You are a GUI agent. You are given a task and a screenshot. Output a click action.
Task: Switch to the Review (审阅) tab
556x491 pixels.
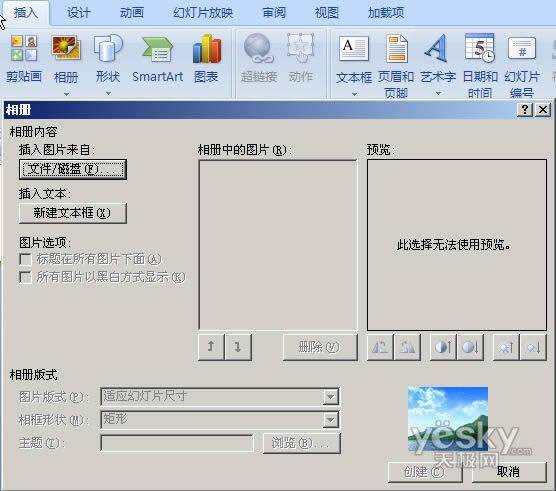pyautogui.click(x=274, y=13)
